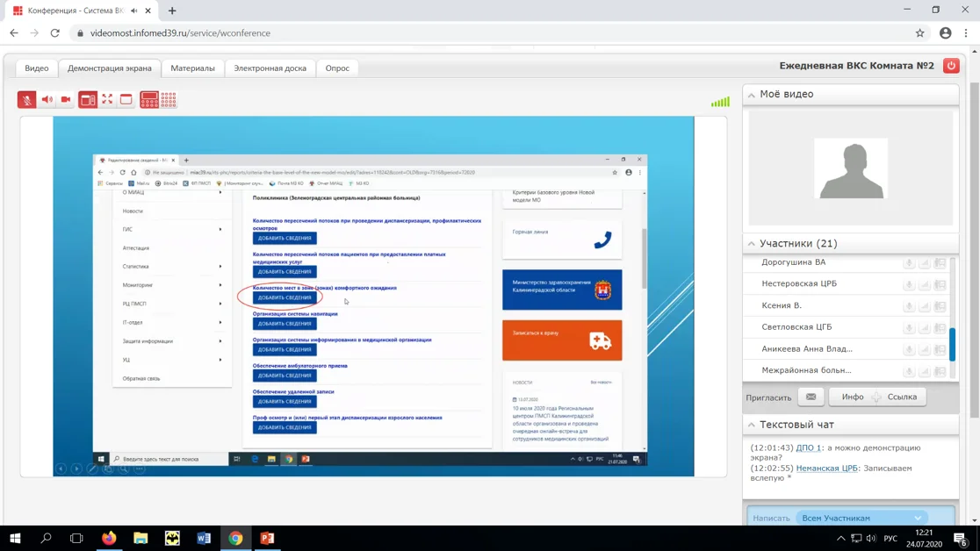The image size is (980, 551).
Task: Select the side panel layout icon
Action: click(88, 100)
